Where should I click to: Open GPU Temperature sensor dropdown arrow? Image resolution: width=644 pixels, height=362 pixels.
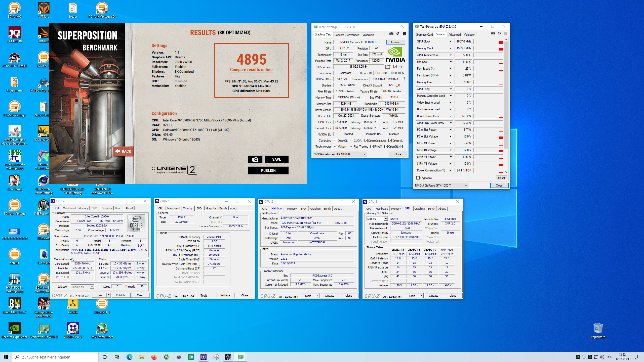pos(451,55)
